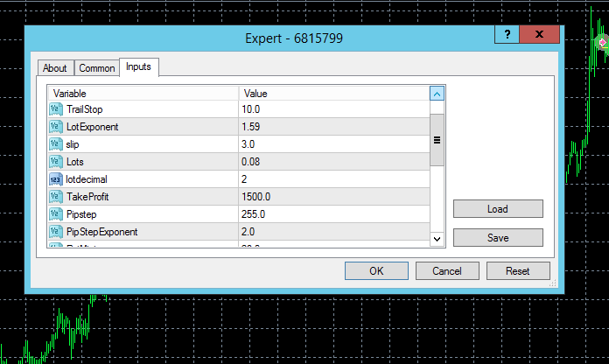Click the lotdecimal integer type icon
This screenshot has width=609, height=364.
56,179
